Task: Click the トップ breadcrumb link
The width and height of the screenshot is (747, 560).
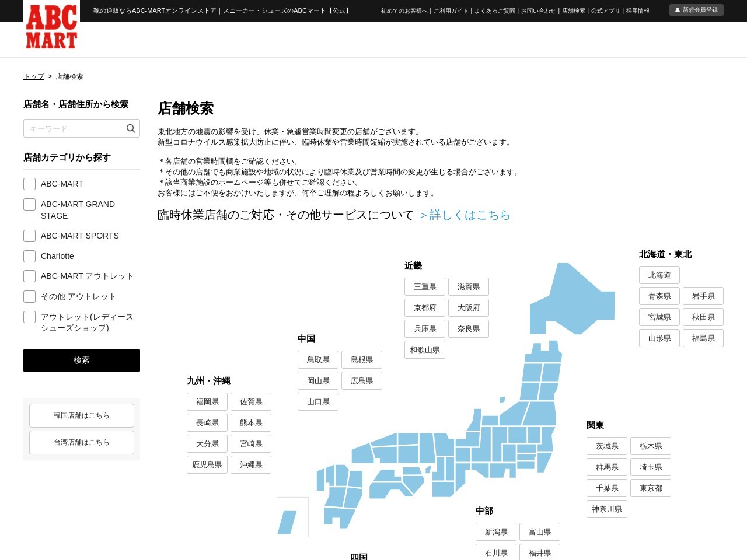Action: 34,76
